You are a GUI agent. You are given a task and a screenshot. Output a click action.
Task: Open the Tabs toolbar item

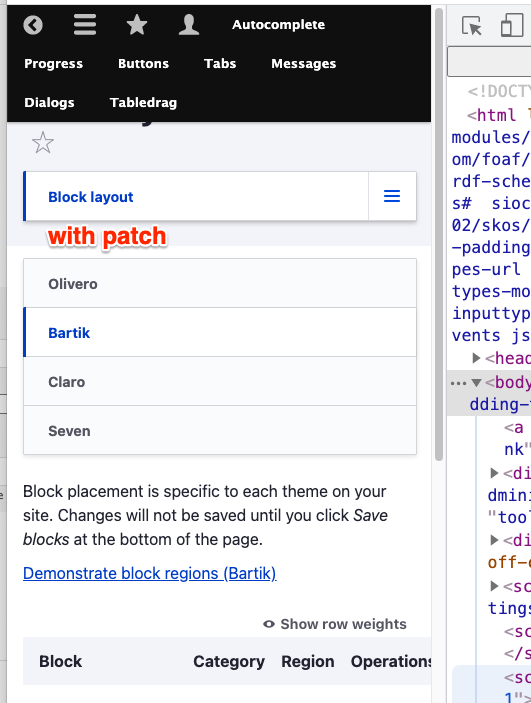(220, 64)
